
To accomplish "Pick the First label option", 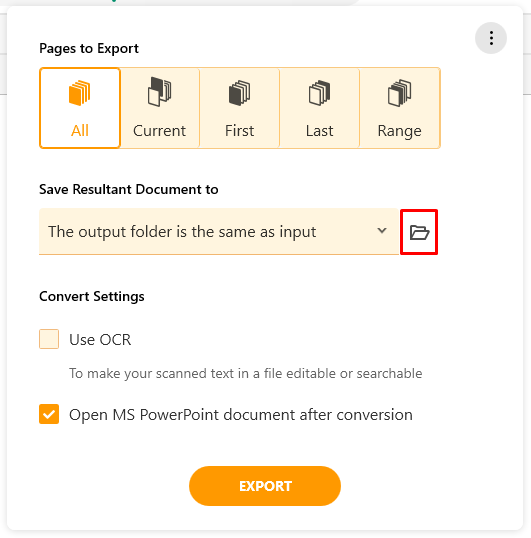I will (x=239, y=131).
